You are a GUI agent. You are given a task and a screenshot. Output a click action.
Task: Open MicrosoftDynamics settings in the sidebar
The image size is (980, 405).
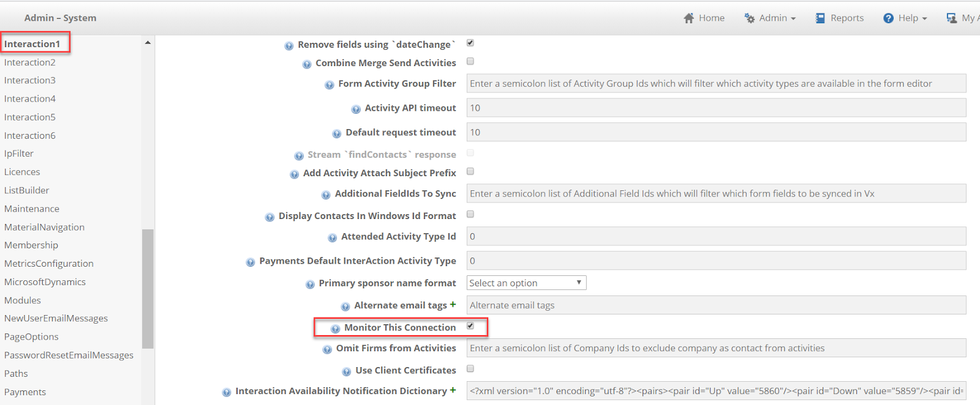coord(45,282)
